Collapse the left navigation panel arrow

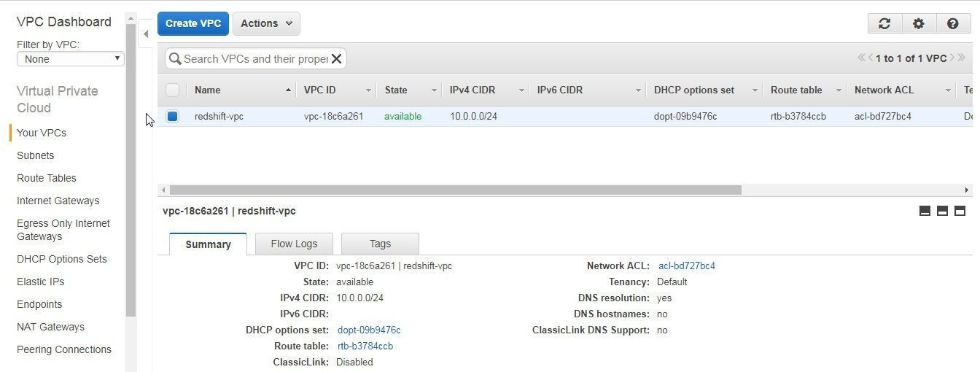[x=146, y=34]
